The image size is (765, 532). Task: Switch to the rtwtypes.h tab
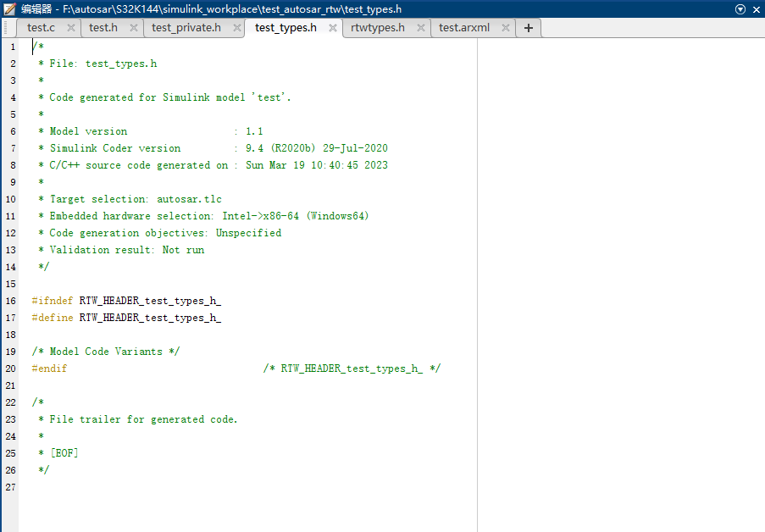click(378, 27)
